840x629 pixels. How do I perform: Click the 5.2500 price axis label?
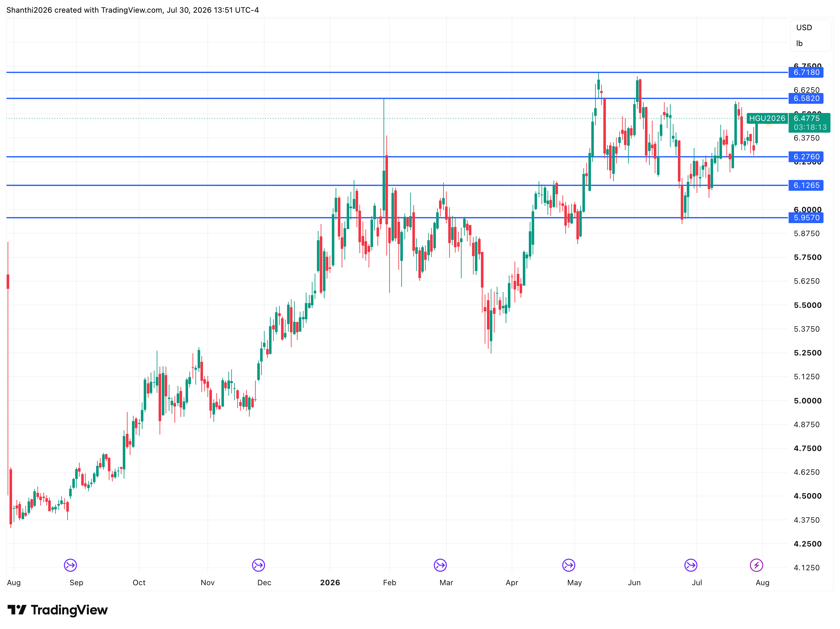tap(807, 353)
